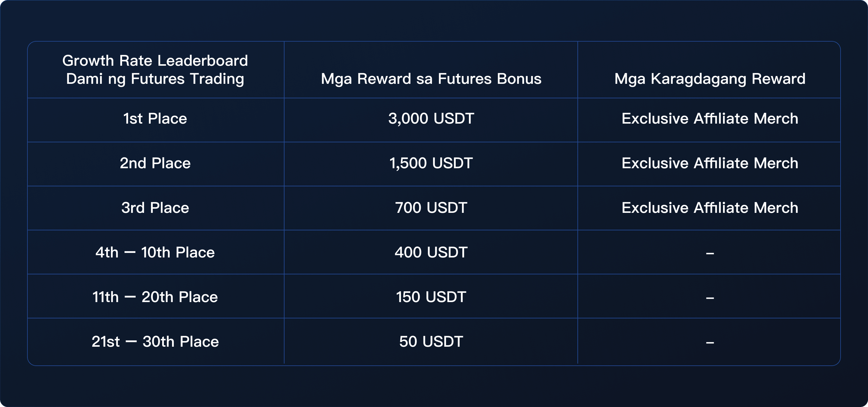Screen dimensions: 868x407
Task: Click the 2nd Place row label
Action: pyautogui.click(x=155, y=163)
